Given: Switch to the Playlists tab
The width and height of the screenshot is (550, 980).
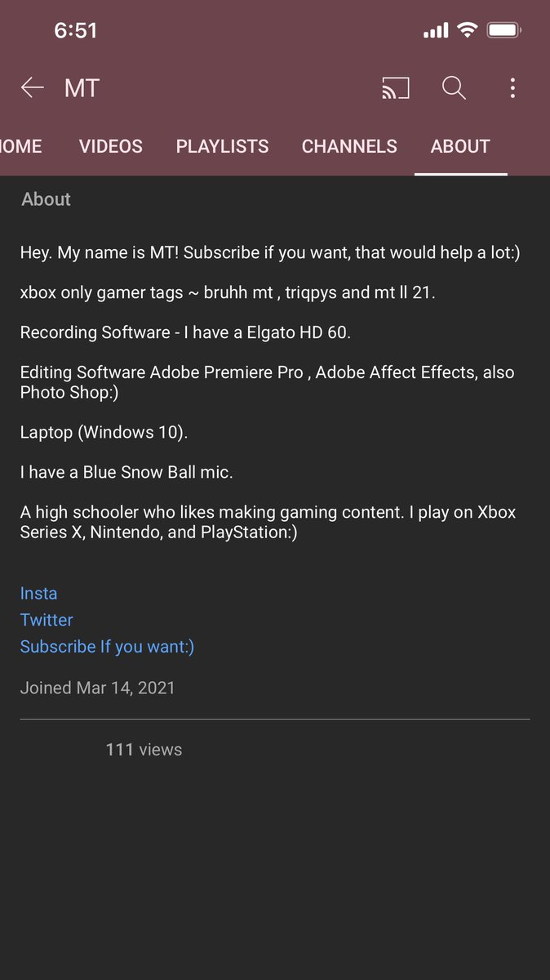Looking at the screenshot, I should tap(222, 146).
